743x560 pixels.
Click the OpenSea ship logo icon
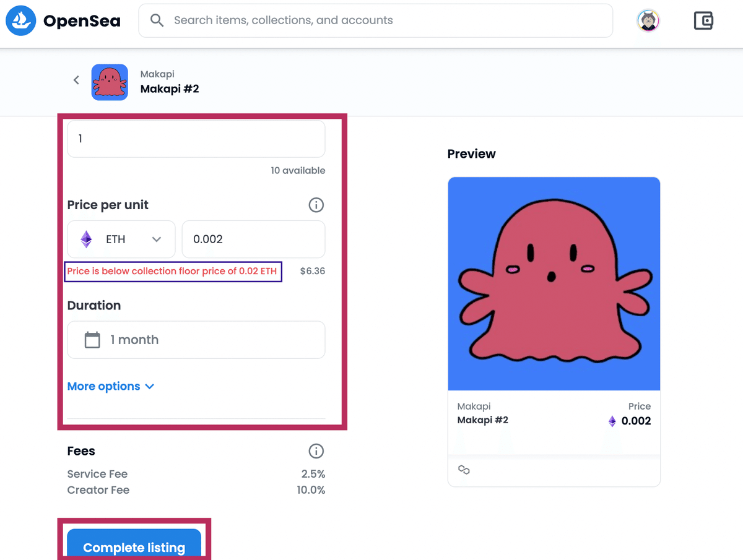21,20
